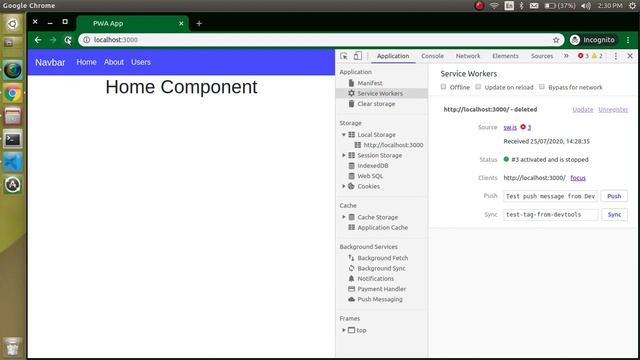The image size is (640, 360).
Task: Switch to the Application tab
Action: (x=393, y=56)
